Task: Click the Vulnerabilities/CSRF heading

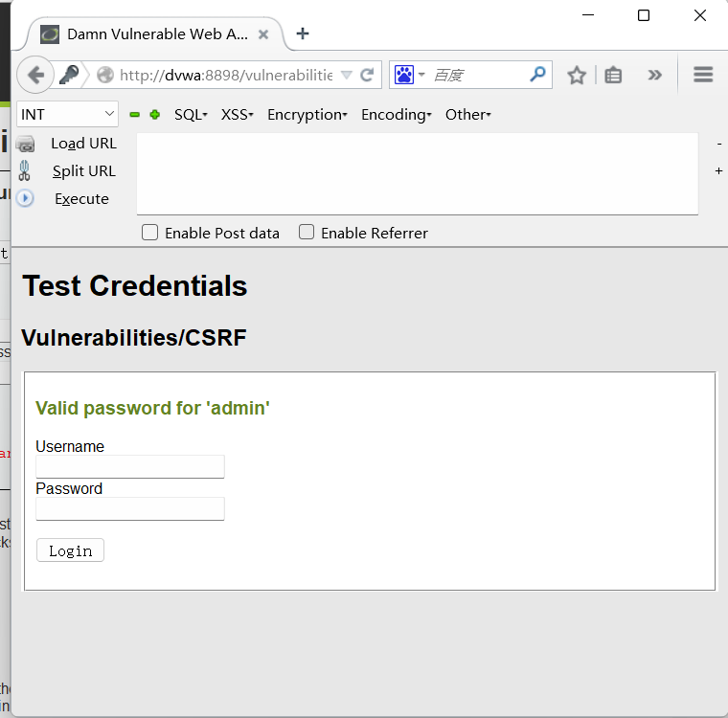Action: click(134, 337)
